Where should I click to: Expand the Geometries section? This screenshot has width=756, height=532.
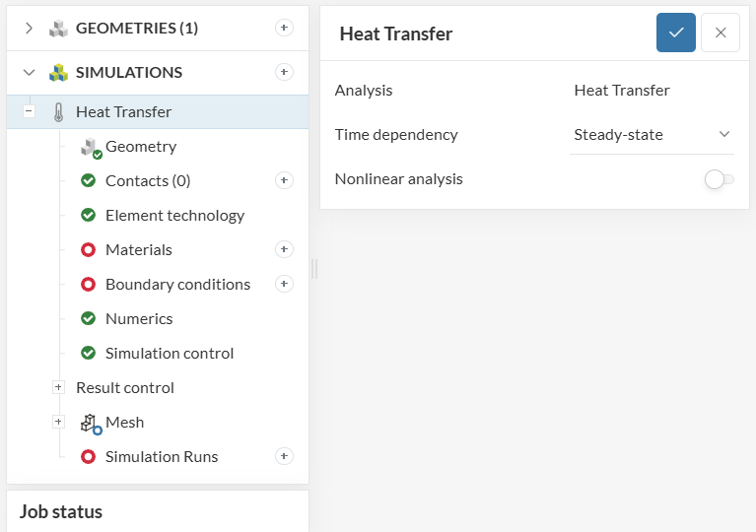pos(29,28)
